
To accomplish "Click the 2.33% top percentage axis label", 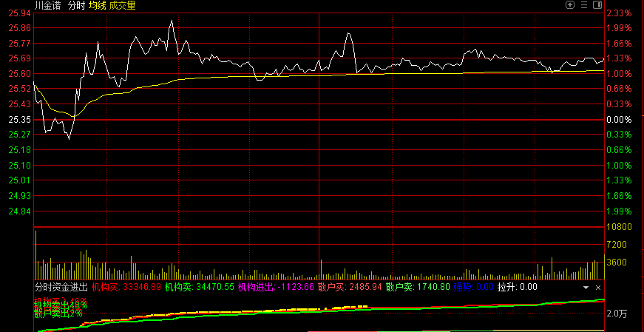I will 618,13.
